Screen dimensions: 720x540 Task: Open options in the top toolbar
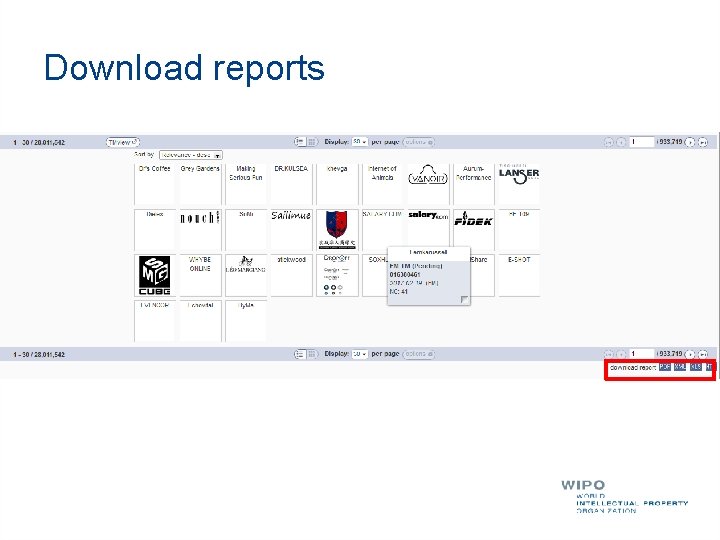click(418, 142)
